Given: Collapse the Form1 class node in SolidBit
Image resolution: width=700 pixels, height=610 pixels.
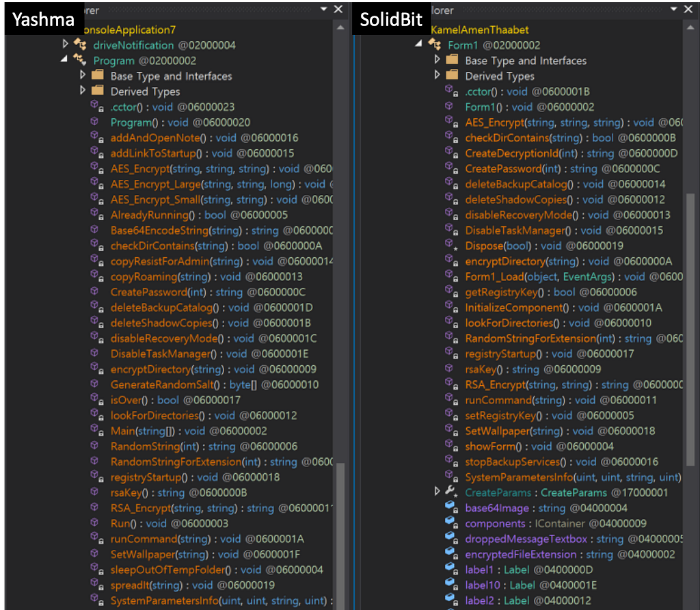Looking at the screenshot, I should click(x=419, y=43).
